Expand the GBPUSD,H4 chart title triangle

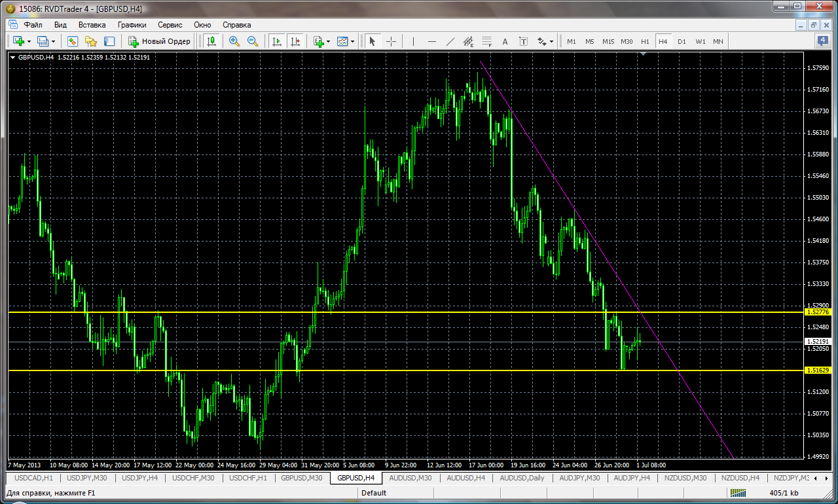tap(13, 57)
